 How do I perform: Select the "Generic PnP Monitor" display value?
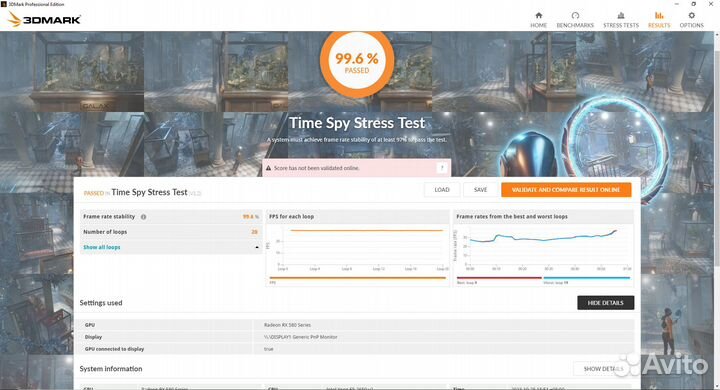coord(300,337)
